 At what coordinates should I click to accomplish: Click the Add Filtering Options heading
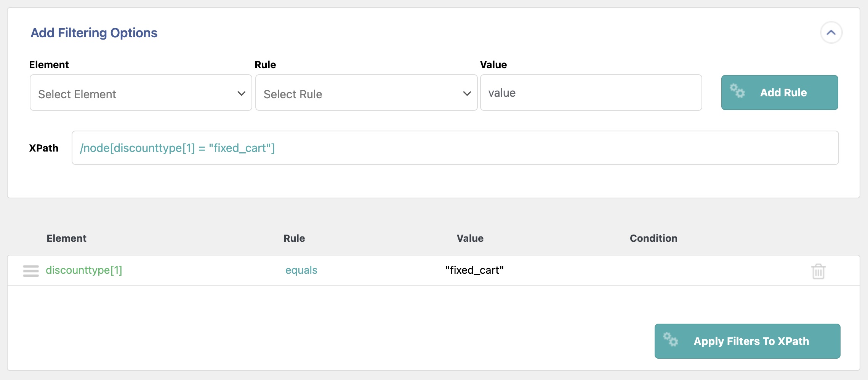[94, 33]
